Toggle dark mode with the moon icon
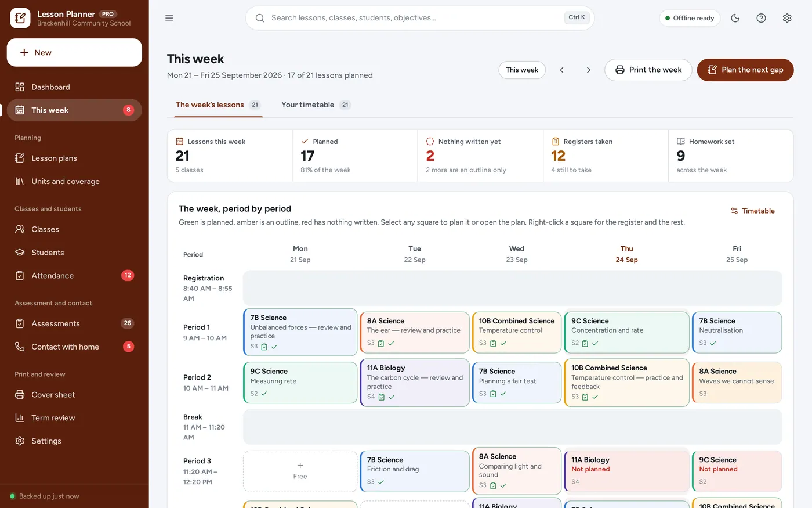Image resolution: width=812 pixels, height=508 pixels. pos(735,18)
